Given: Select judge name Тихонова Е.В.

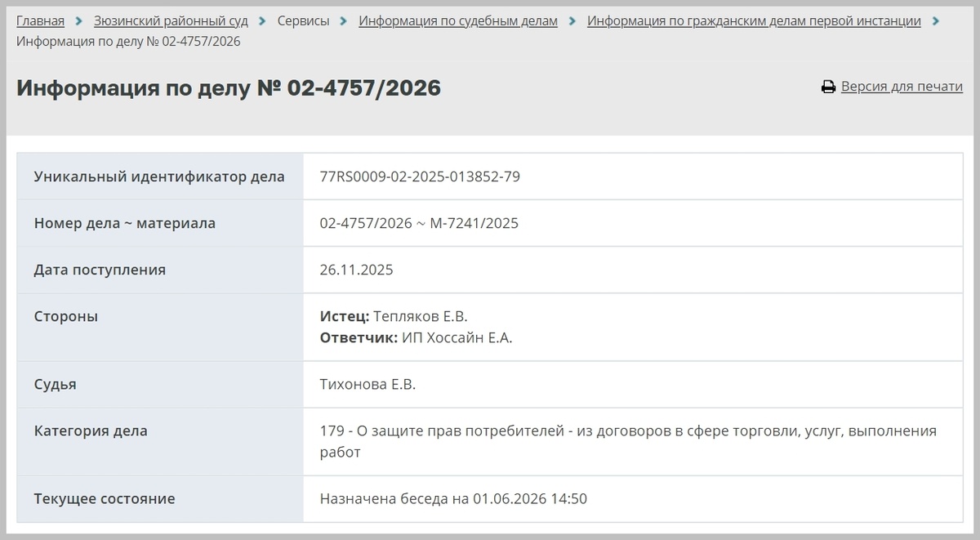Looking at the screenshot, I should (367, 384).
